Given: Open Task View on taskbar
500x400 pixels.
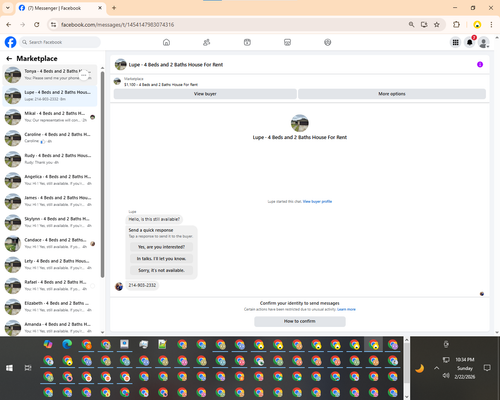Looking at the screenshot, I should click(28, 368).
